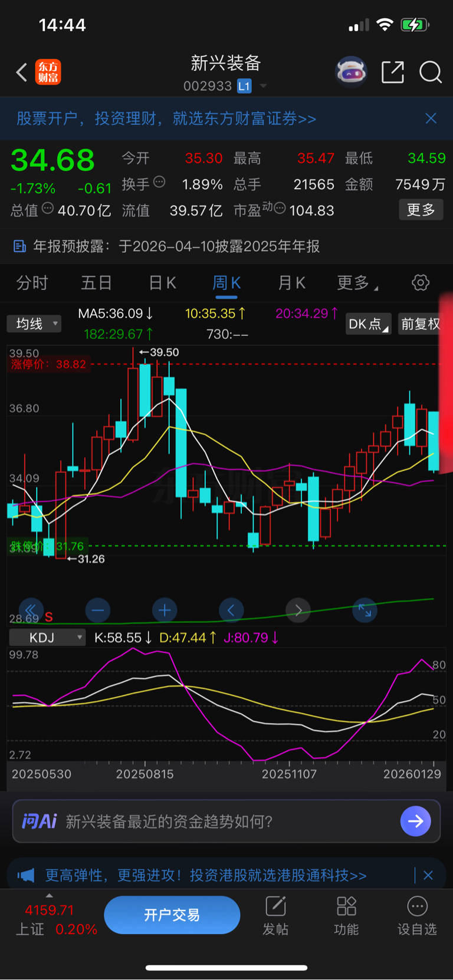Open the 东方财富 logo icon

click(48, 72)
